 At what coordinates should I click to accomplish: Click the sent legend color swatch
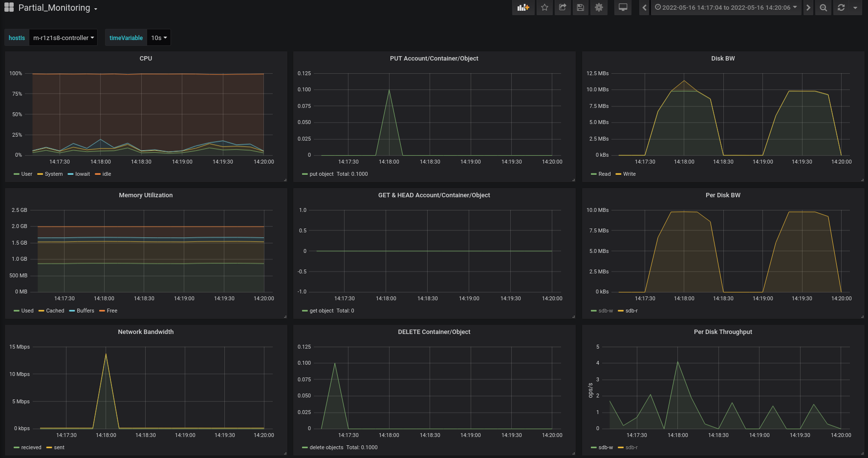tap(49, 447)
